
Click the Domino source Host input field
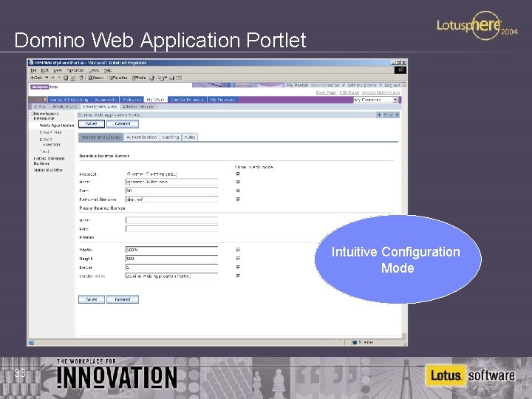click(171, 182)
